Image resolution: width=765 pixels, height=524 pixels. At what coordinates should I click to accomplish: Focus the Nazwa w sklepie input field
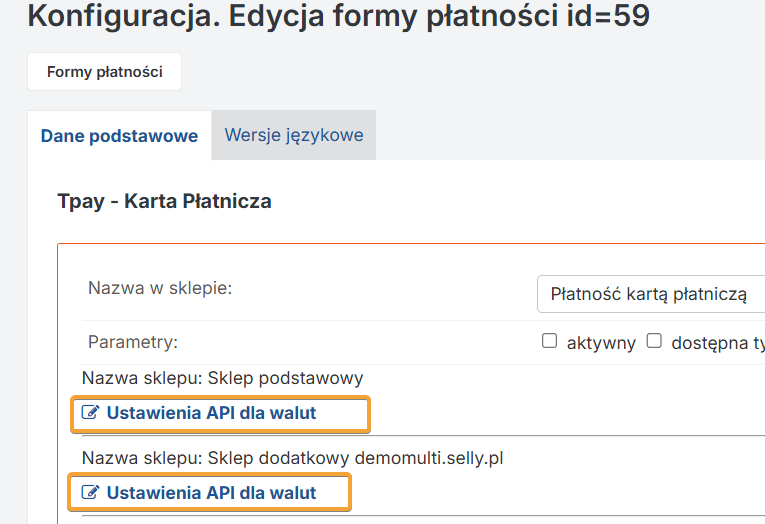650,294
